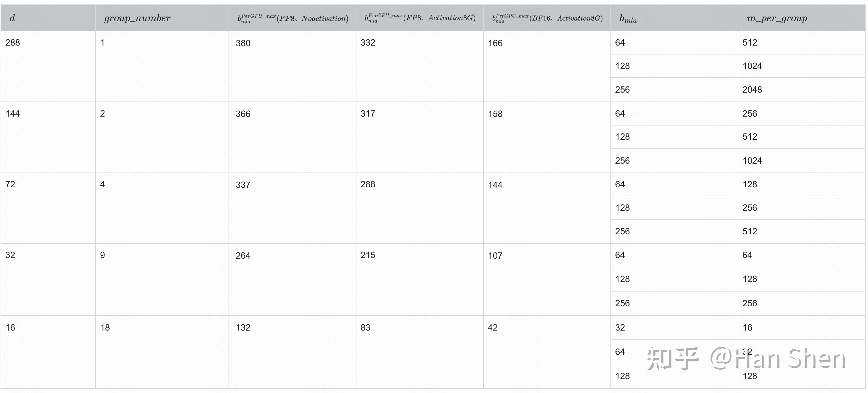Viewport: 868px width, 393px height.
Task: Select the group_number column header
Action: pyautogui.click(x=137, y=18)
